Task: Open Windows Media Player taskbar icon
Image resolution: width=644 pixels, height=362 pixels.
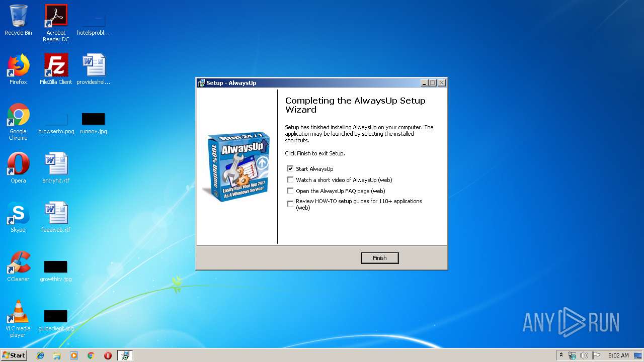Action: pyautogui.click(x=74, y=355)
